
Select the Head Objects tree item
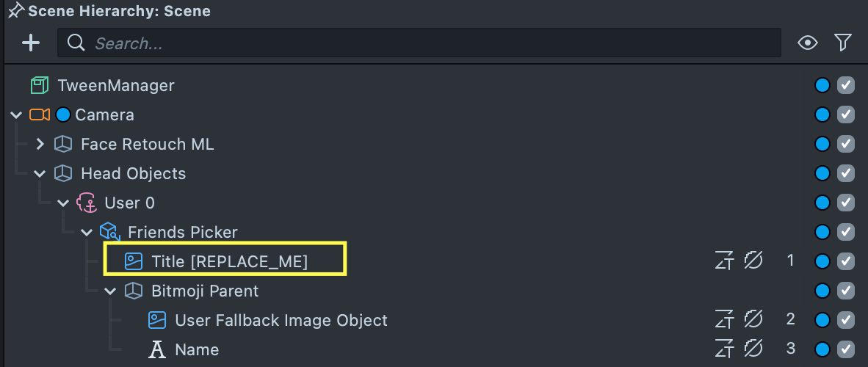tap(133, 174)
